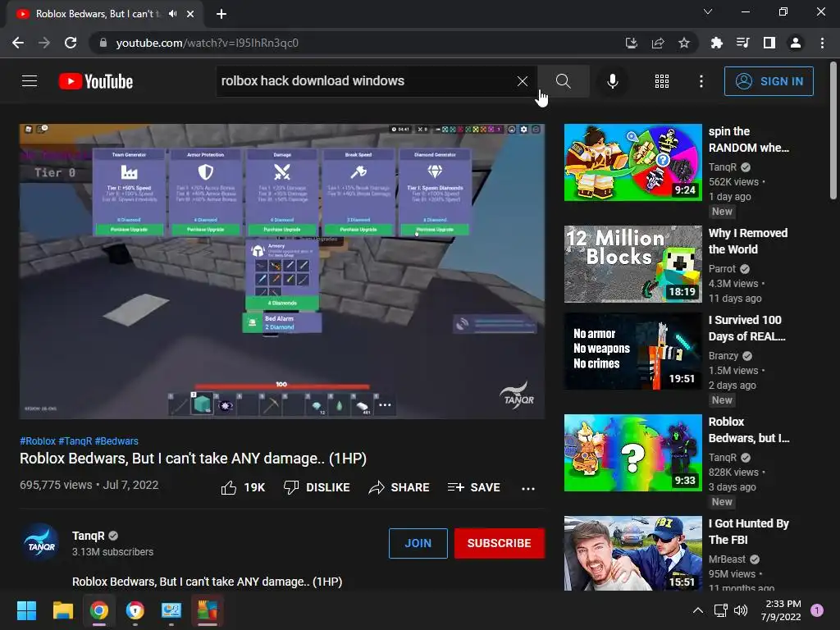Open the YouTube hamburger guide menu
840x630 pixels.
[x=30, y=81]
